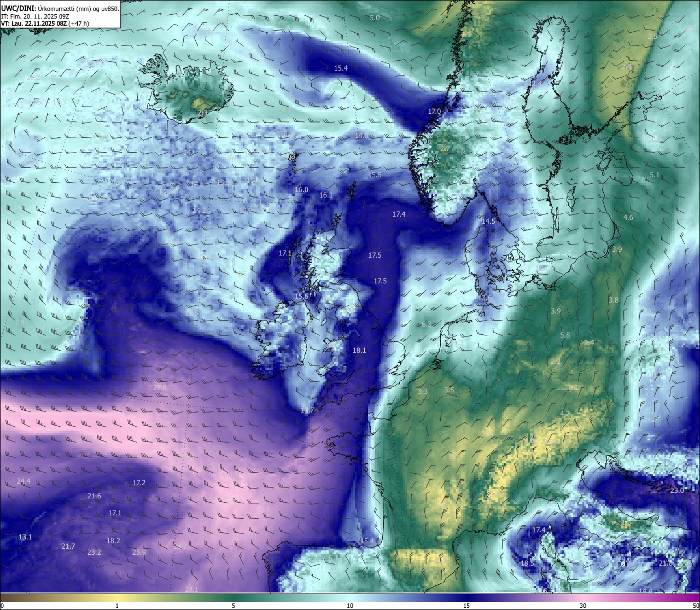Click the 17.2 value label
The height and width of the screenshot is (610, 700).
[x=139, y=483]
